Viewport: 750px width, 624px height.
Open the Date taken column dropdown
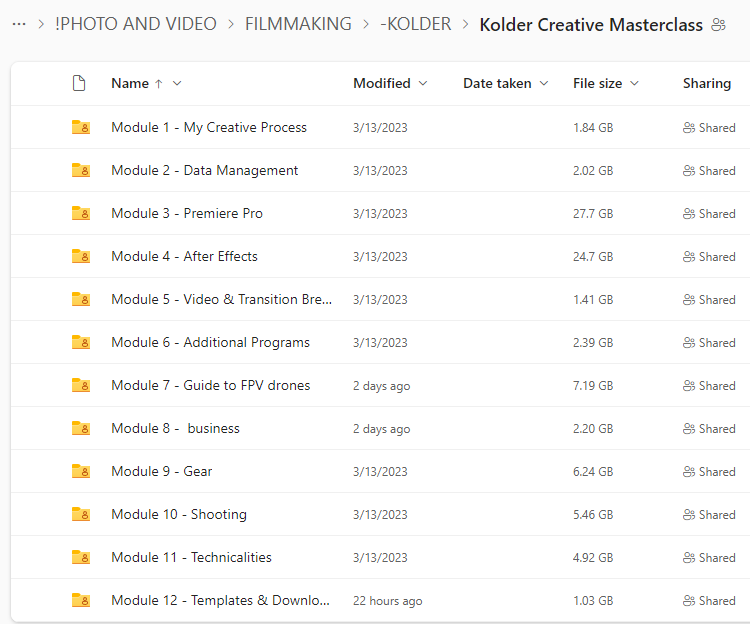544,83
